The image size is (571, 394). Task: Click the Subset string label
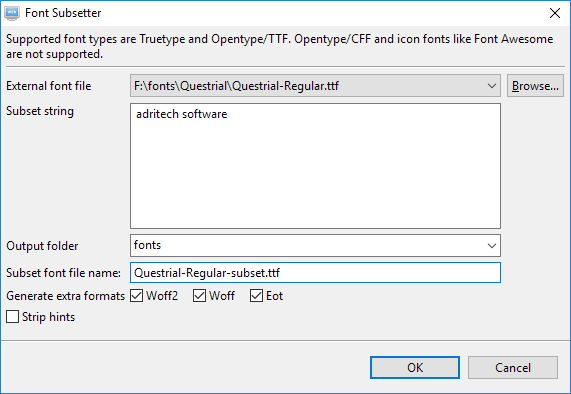(40, 111)
